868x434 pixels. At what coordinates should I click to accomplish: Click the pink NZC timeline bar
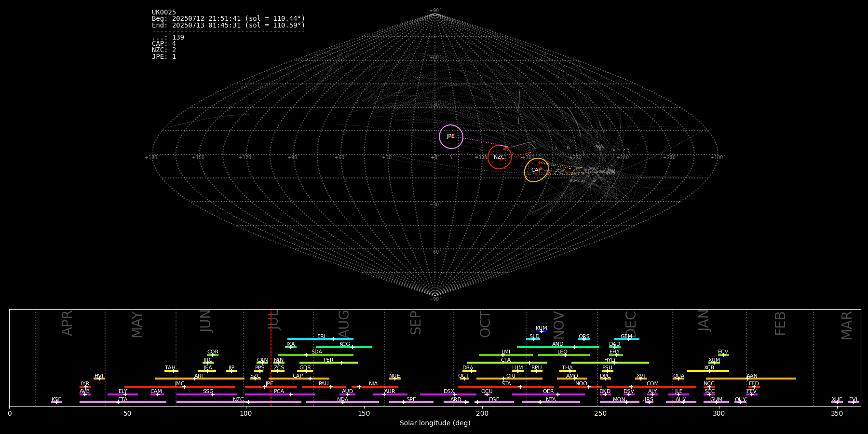(239, 402)
